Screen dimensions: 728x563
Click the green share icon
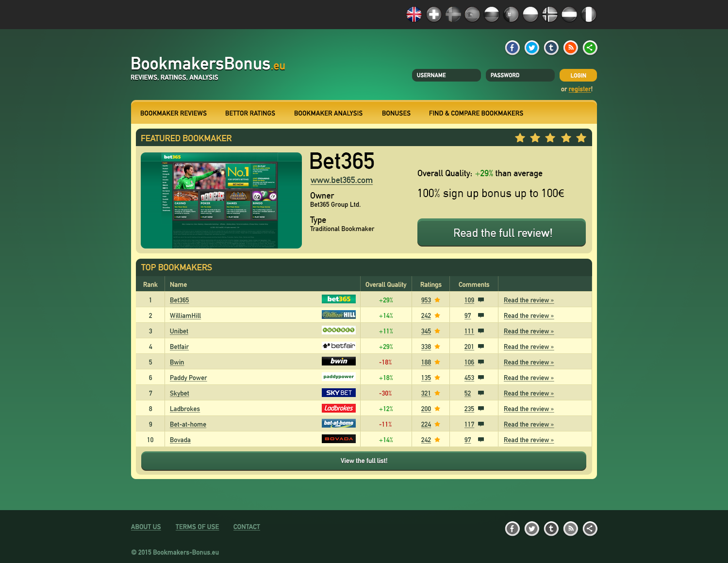click(x=590, y=48)
